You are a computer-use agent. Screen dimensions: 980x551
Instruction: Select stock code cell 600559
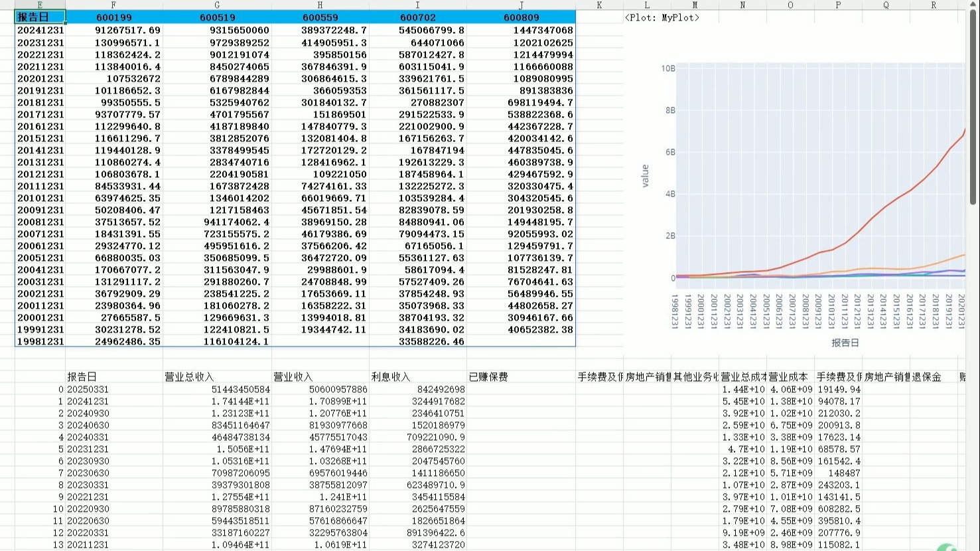coord(320,18)
